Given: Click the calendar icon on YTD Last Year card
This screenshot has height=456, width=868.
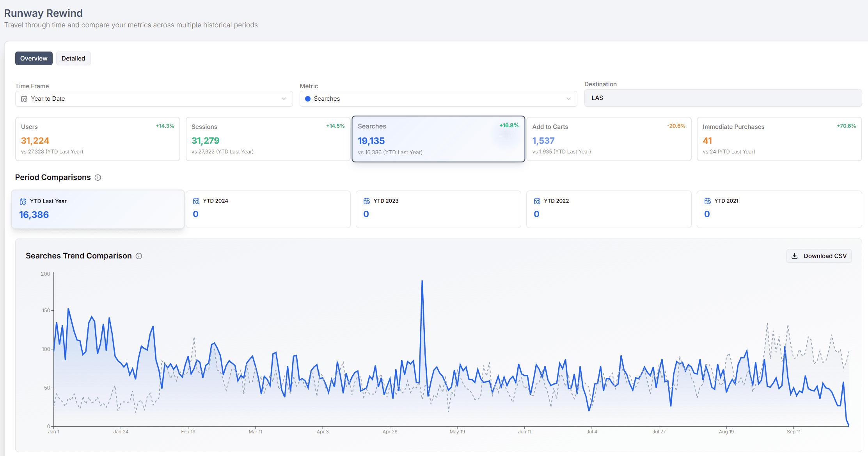Looking at the screenshot, I should tap(23, 201).
